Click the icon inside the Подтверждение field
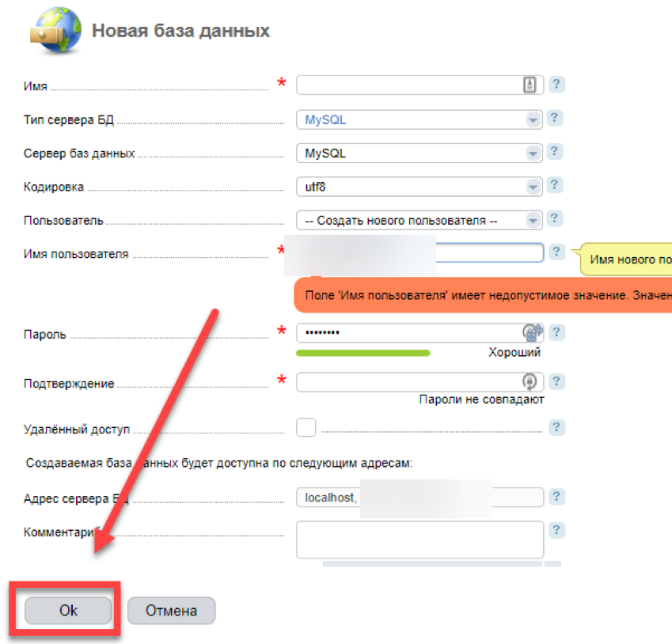The width and height of the screenshot is (672, 644). [x=530, y=381]
